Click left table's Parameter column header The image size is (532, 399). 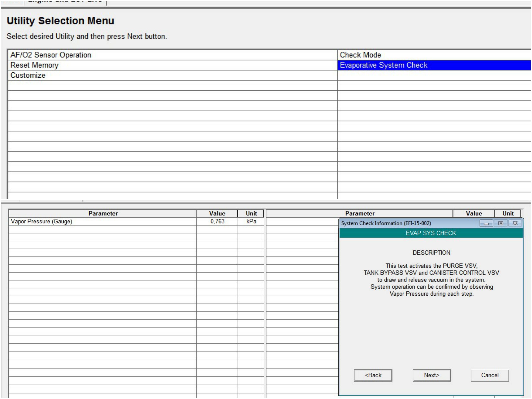tap(103, 214)
